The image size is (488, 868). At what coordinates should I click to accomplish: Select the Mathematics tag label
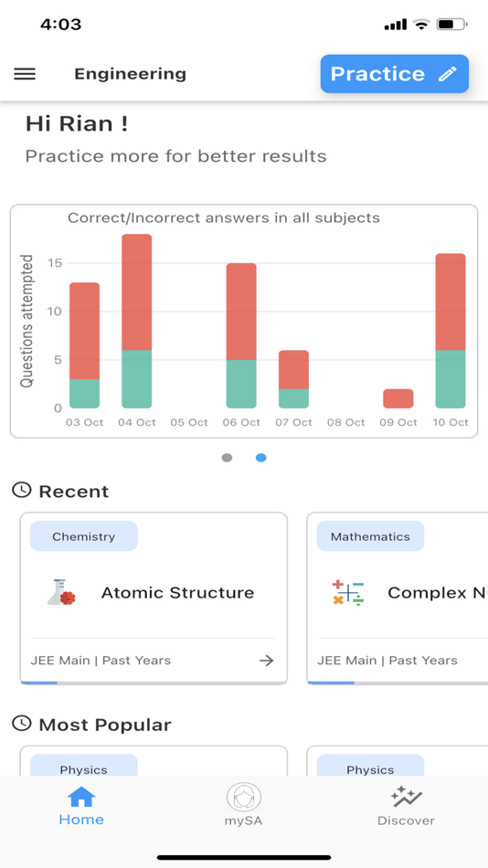371,535
